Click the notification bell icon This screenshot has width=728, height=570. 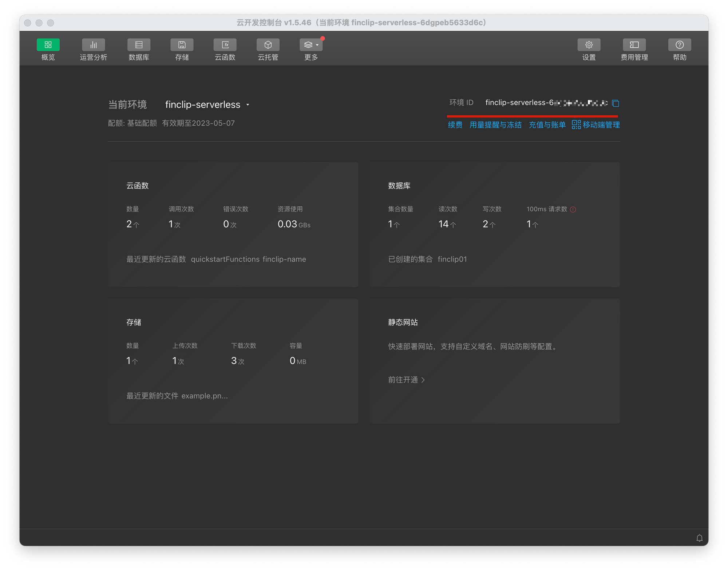(699, 538)
